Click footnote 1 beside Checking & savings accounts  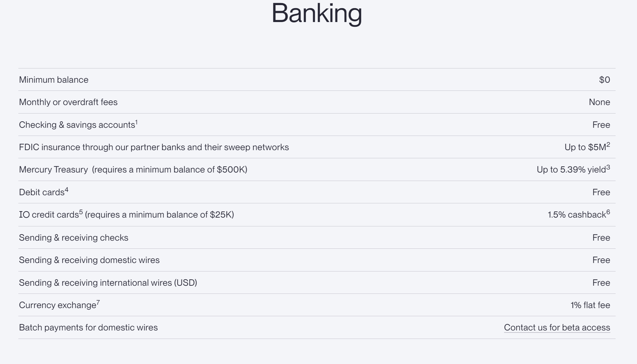point(136,122)
